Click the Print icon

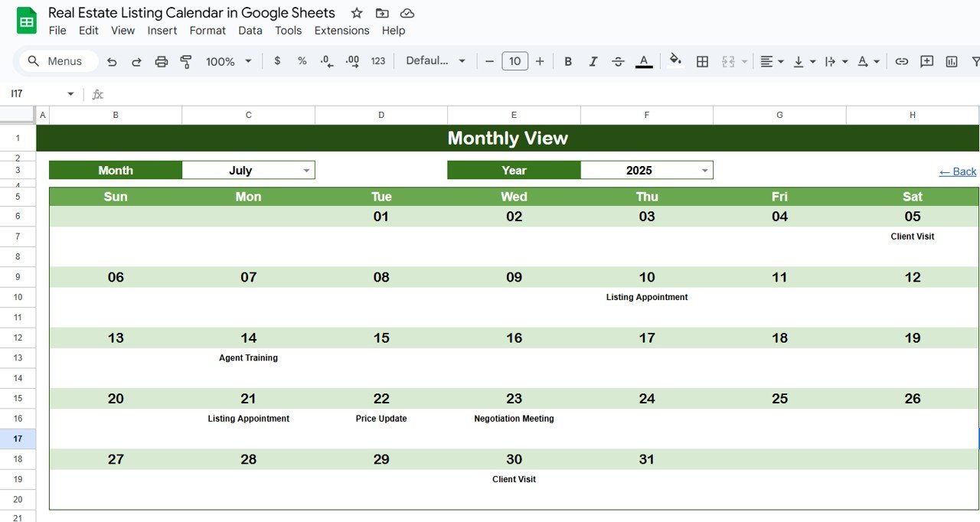click(161, 61)
